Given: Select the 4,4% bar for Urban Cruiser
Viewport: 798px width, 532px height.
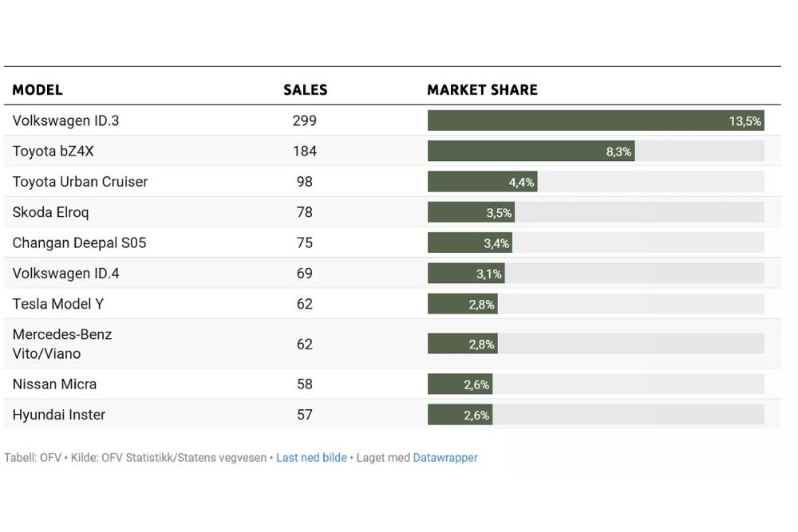Looking at the screenshot, I should coord(482,182).
